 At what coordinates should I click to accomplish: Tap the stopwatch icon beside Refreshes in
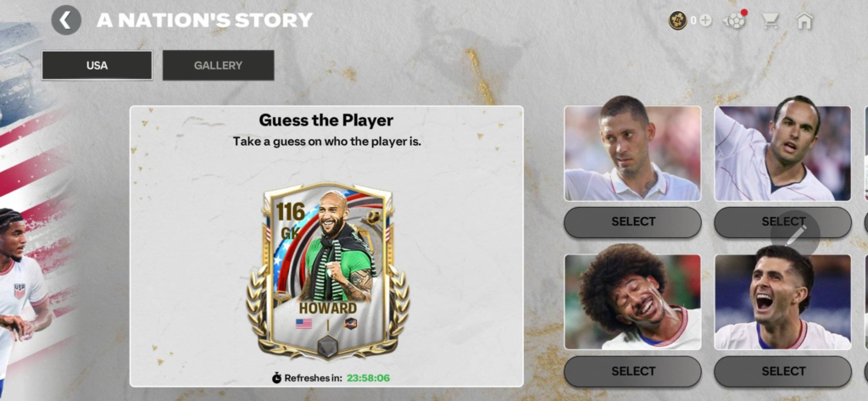pos(277,378)
